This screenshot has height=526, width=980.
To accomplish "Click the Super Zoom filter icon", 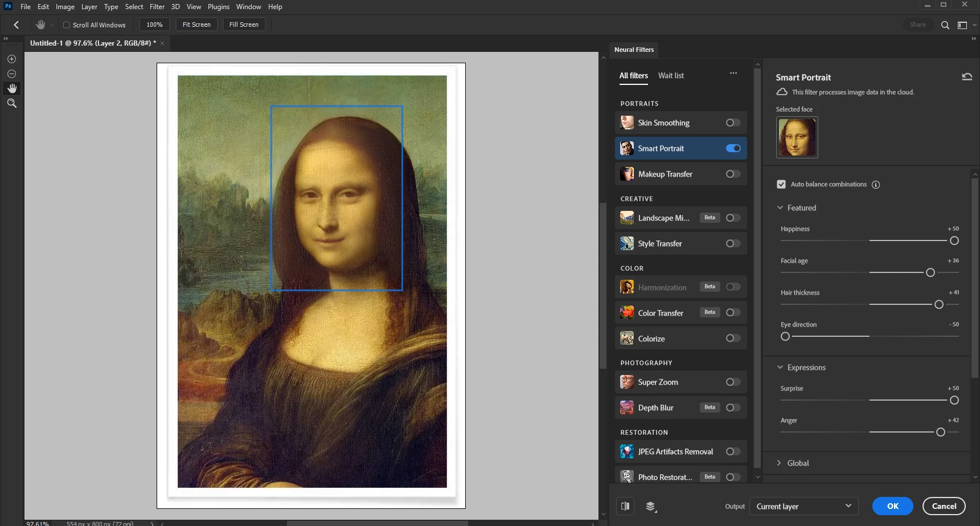I will tap(627, 382).
